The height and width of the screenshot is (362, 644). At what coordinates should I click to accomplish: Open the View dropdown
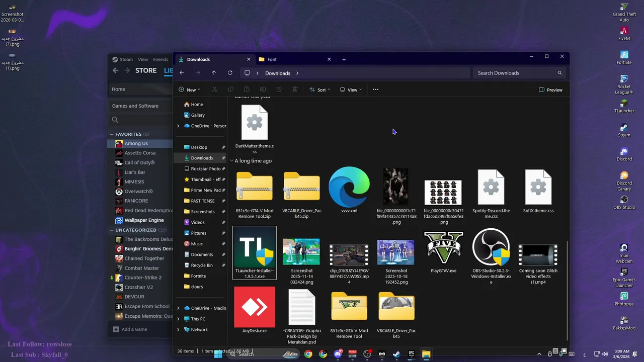click(x=351, y=89)
